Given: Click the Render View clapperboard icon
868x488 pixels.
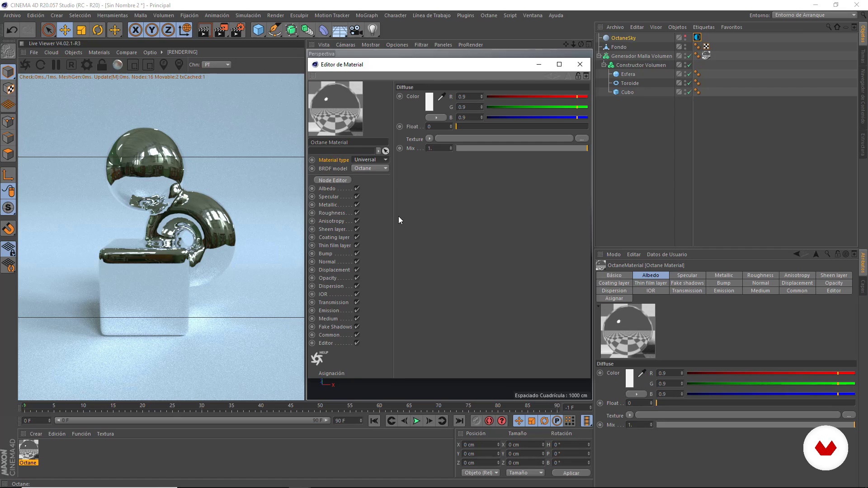Looking at the screenshot, I should (x=204, y=30).
